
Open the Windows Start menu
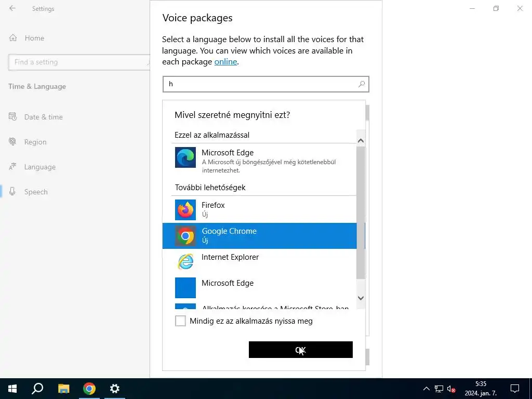tap(12, 389)
